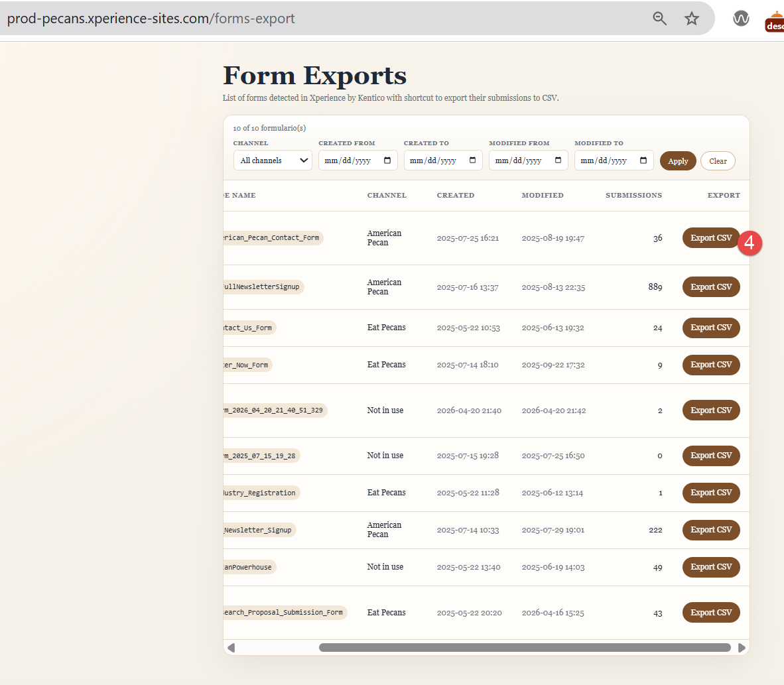The width and height of the screenshot is (784, 685).
Task: Click the Created column header
Action: coord(456,196)
